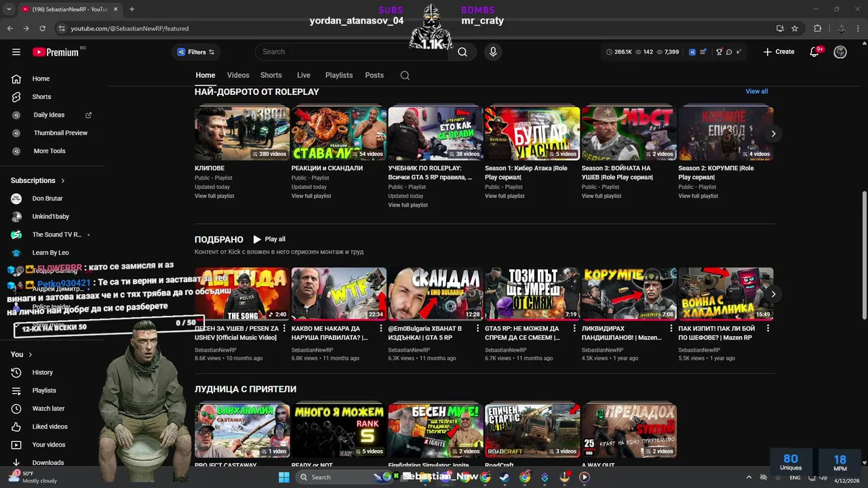This screenshot has width=868, height=488.
Task: Open a new browser tab
Action: point(132,9)
